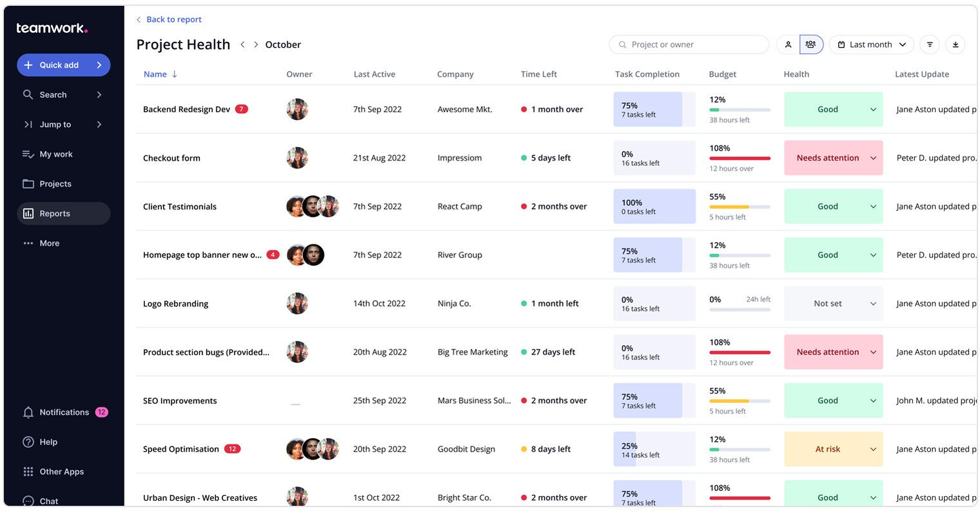Click the Last Active column header
This screenshot has width=980, height=511.
(375, 74)
